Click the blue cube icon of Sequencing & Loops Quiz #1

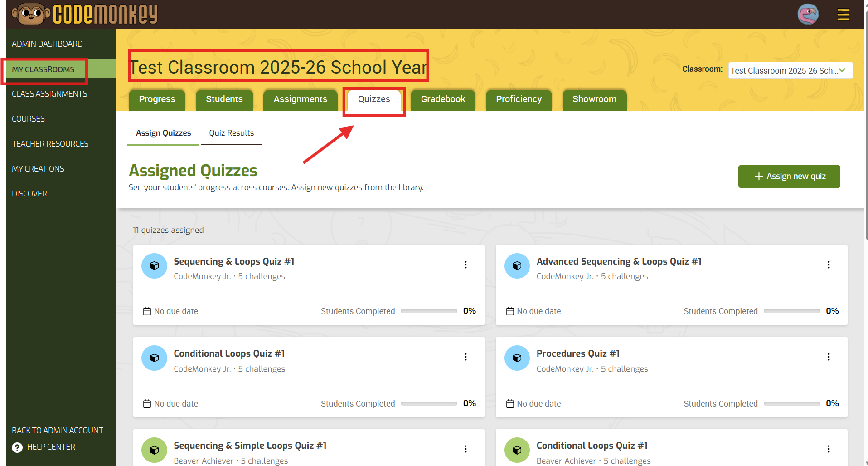pos(154,266)
